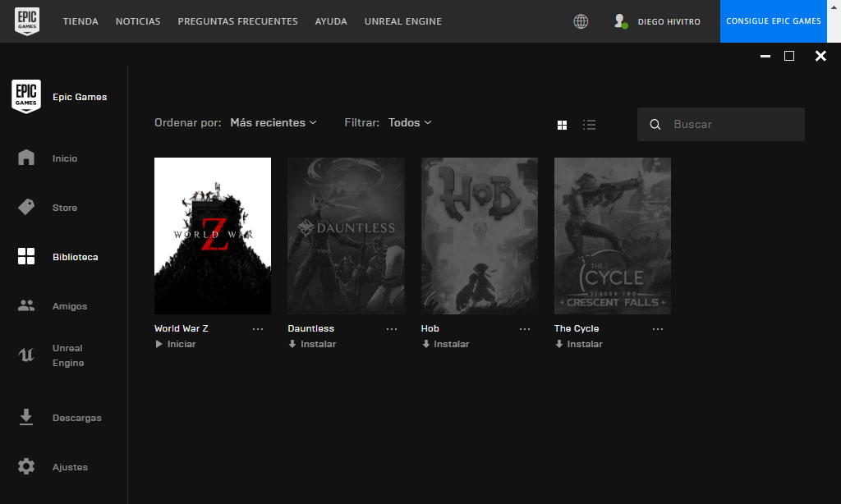Screen dimensions: 841x504
Task: Click the CONSIGUE EPIC GAMES button
Action: click(x=773, y=21)
